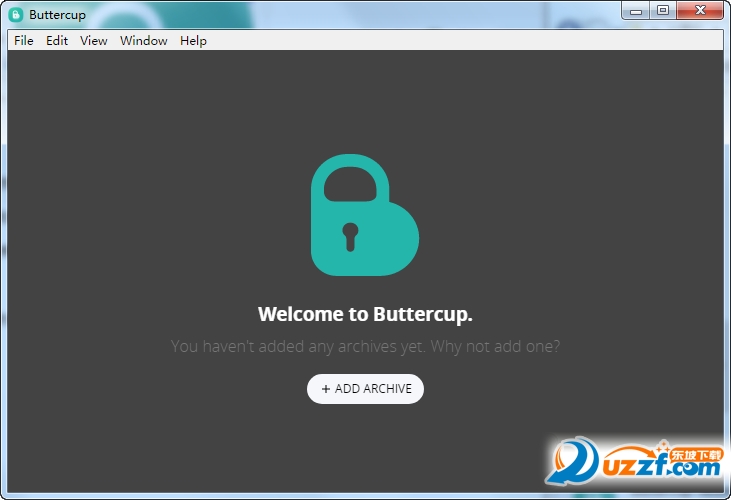Select the 'You haven't added any archives' text
The height and width of the screenshot is (500, 731).
tap(365, 346)
